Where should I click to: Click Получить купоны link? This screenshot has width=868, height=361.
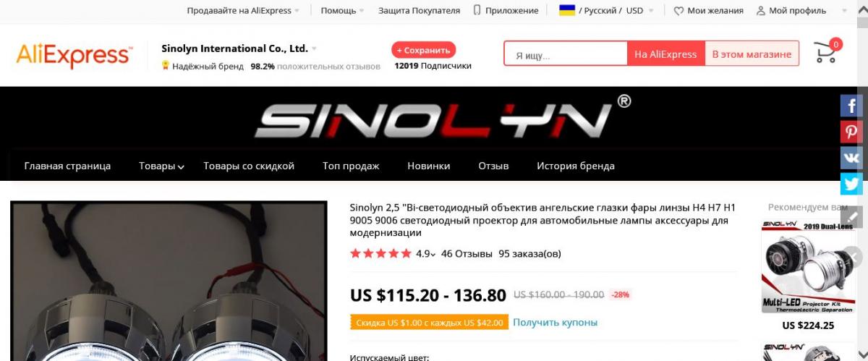tap(556, 322)
